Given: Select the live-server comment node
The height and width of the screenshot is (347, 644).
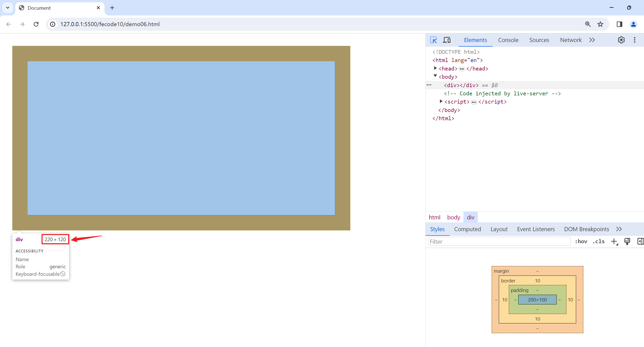Looking at the screenshot, I should 502,94.
